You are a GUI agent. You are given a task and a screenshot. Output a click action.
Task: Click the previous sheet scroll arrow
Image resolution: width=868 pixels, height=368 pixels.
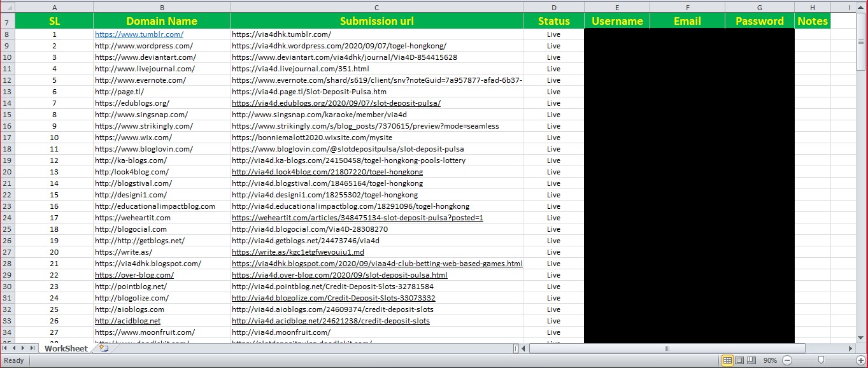[13, 348]
